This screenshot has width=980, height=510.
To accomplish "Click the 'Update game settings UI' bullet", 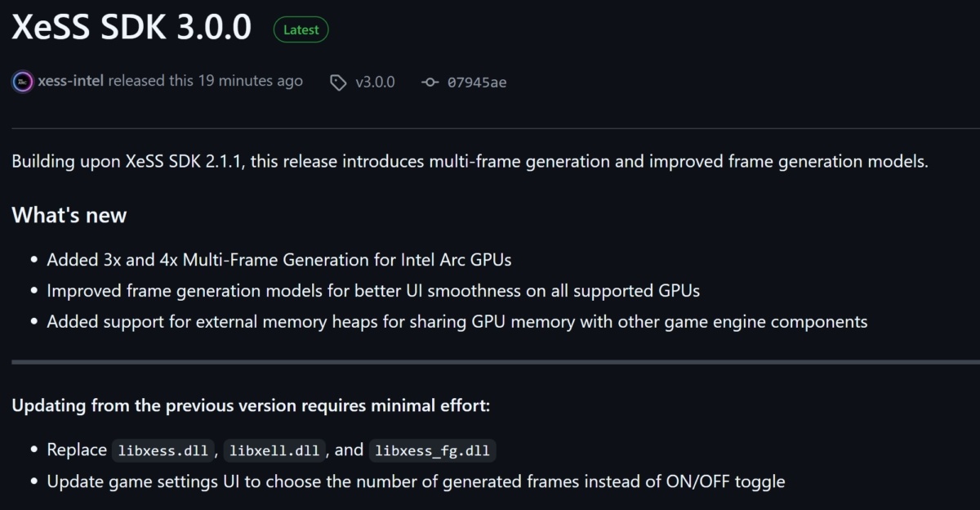I will [x=416, y=481].
